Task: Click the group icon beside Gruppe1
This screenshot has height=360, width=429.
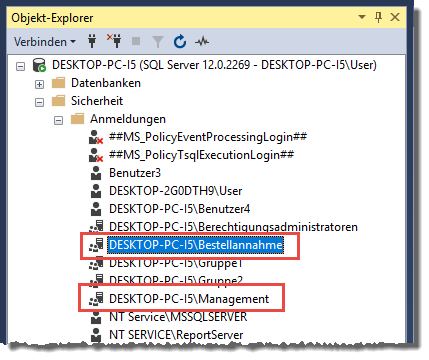Action: click(96, 263)
